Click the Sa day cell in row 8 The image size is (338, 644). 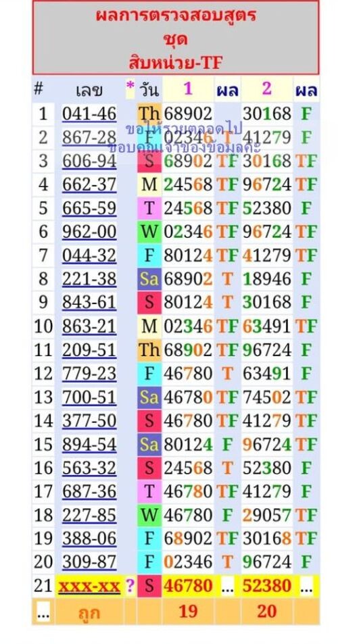149,279
